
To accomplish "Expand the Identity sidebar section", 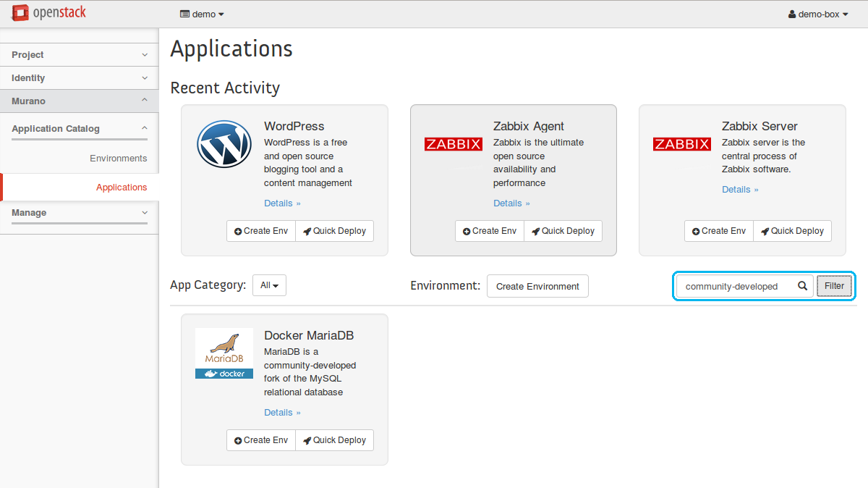I will (80, 78).
